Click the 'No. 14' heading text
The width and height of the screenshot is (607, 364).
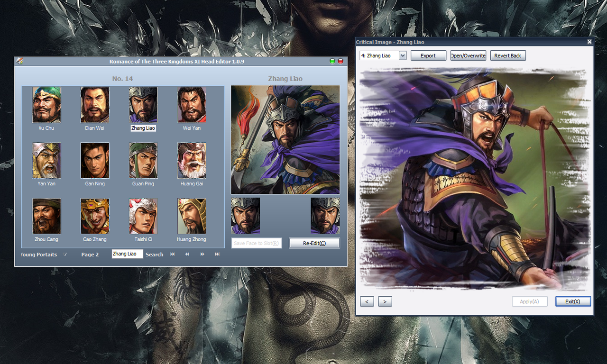click(122, 79)
